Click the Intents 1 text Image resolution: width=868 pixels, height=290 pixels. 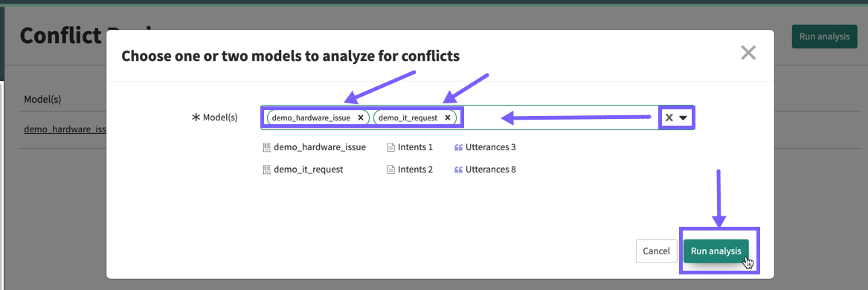click(415, 147)
